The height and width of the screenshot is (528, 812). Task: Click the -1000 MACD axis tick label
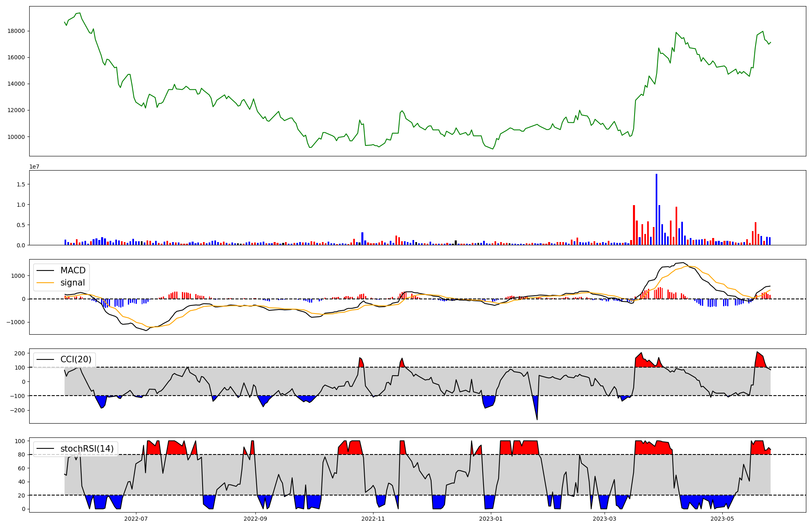[15, 322]
